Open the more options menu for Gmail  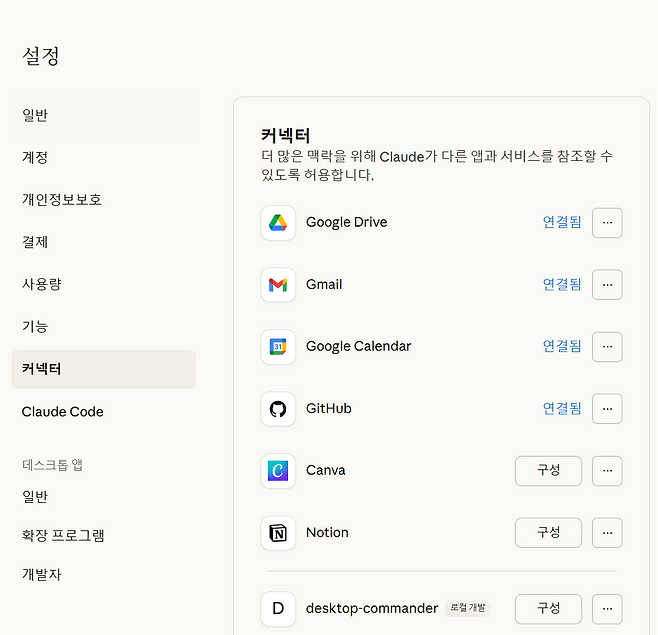607,285
